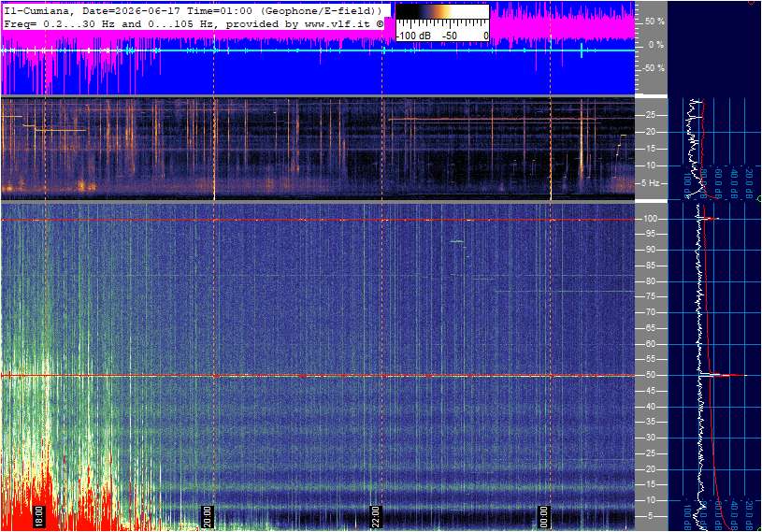
Task: Click the 20:00 time marker
Action: point(207,516)
